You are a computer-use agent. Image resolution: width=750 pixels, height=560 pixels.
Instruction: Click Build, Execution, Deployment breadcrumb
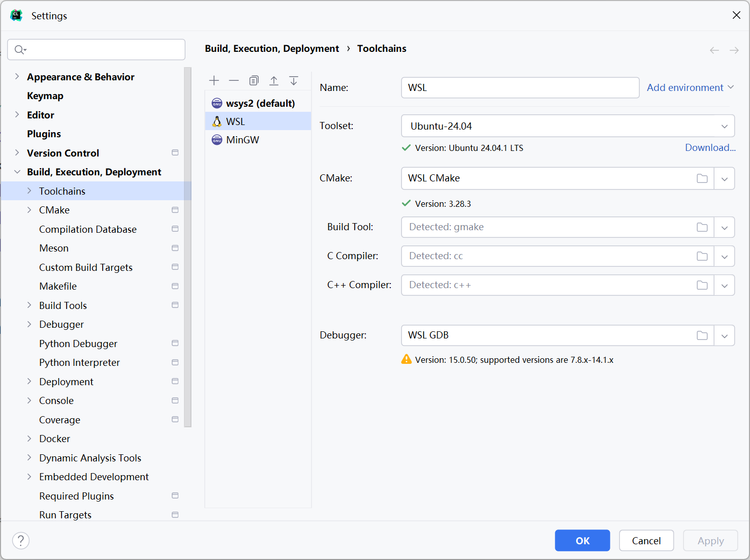pos(272,49)
